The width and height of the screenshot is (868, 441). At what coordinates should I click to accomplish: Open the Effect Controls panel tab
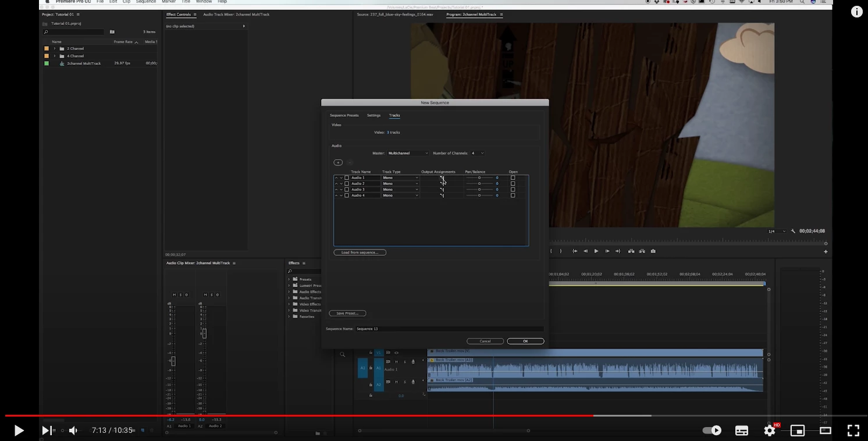(179, 15)
